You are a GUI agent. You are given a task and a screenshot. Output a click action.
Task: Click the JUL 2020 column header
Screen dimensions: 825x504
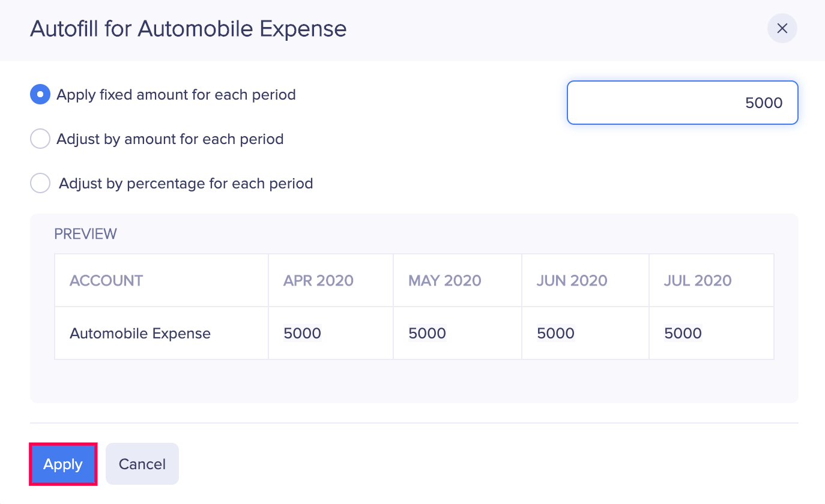click(697, 280)
